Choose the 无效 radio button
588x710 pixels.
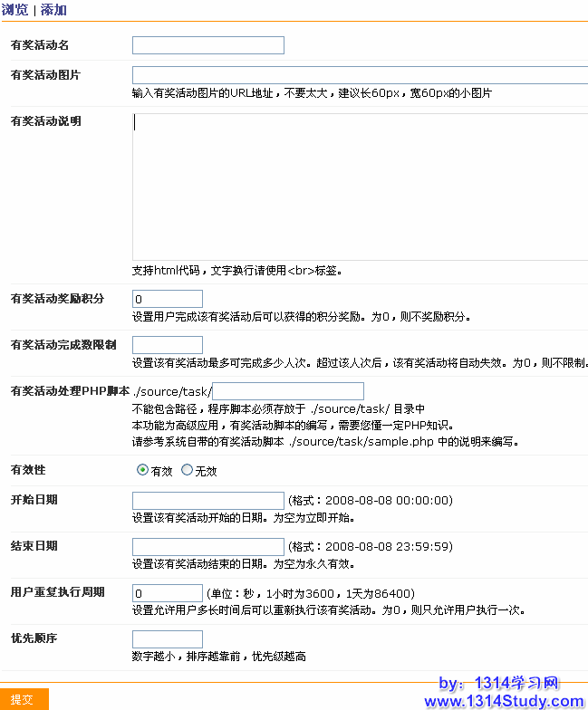tap(188, 470)
